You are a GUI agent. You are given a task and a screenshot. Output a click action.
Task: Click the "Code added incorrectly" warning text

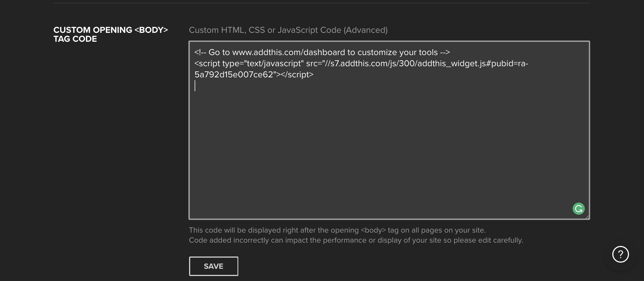(356, 240)
